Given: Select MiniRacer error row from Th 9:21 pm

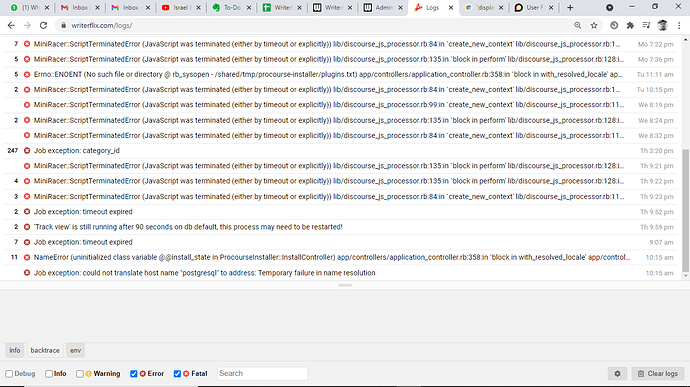Looking at the screenshot, I should pyautogui.click(x=340, y=166).
